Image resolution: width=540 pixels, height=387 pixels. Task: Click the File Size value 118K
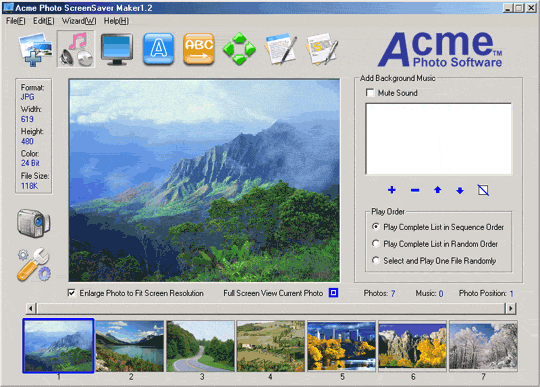coord(30,186)
